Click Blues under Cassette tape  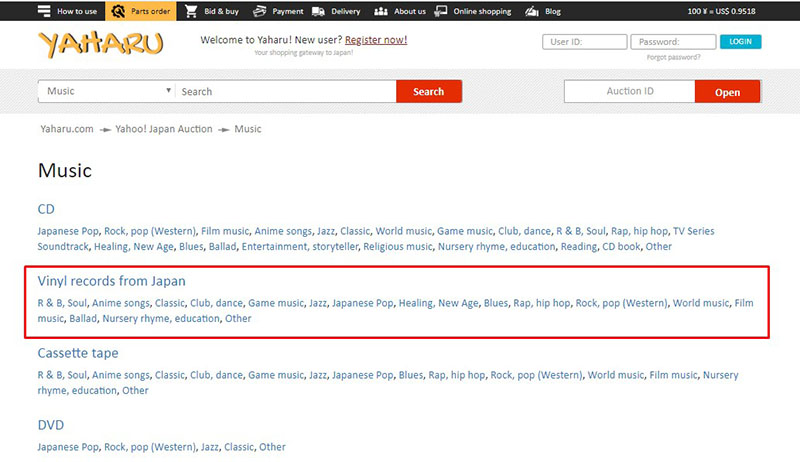[411, 375]
